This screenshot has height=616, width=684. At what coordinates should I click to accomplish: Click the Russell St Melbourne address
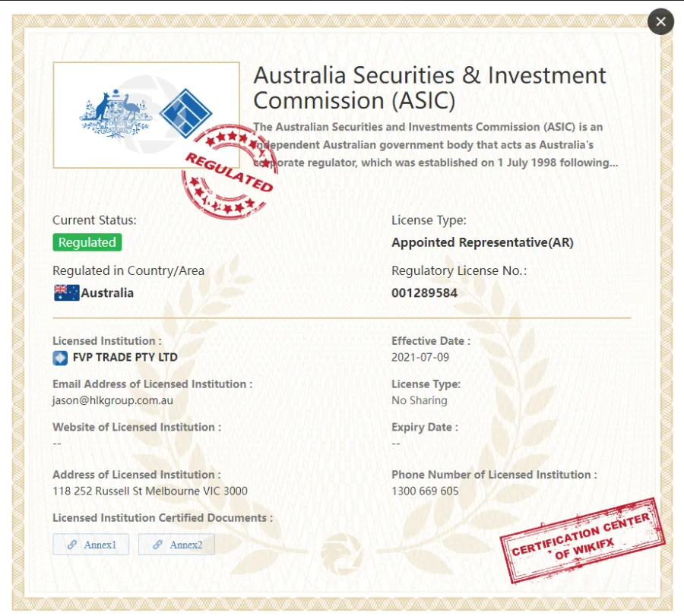click(150, 491)
